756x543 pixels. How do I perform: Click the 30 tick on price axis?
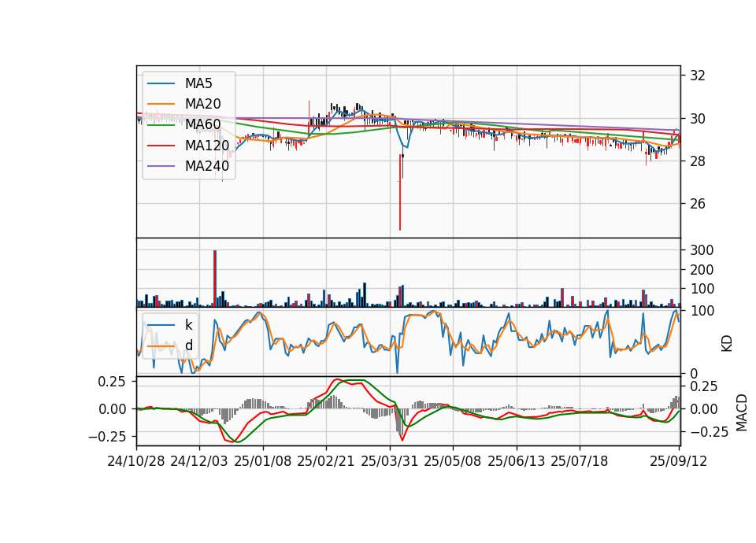coord(698,119)
